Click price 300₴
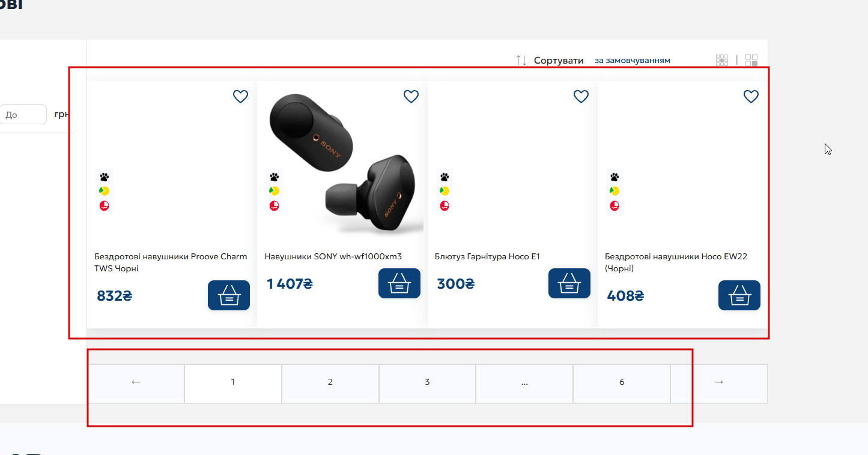Screen dimensions: 868x455 pyautogui.click(x=456, y=284)
